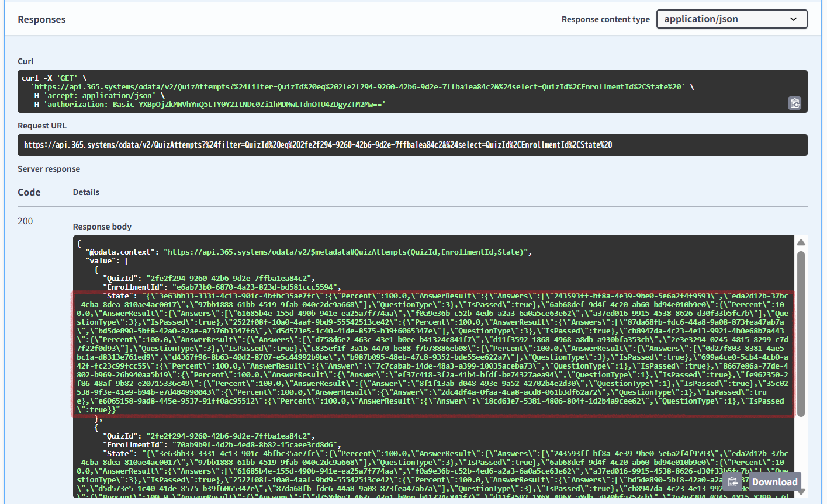Screen dimensions: 827x504
Task: Click the authorization header line in curl
Action: [x=208, y=104]
